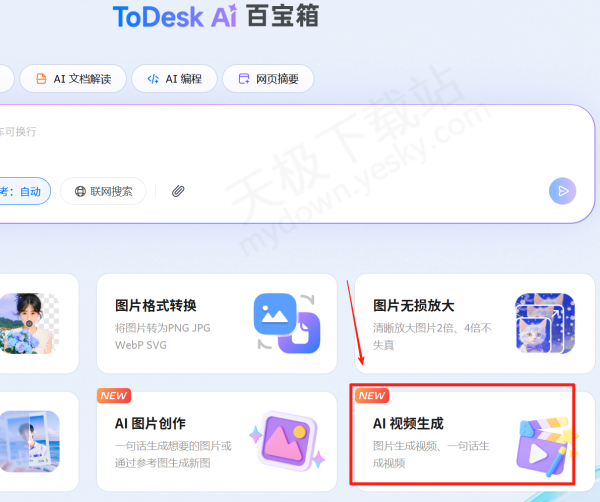Viewport: 600px width, 502px height.
Task: Click the 图片格式转换 conversion icon
Action: (286, 322)
